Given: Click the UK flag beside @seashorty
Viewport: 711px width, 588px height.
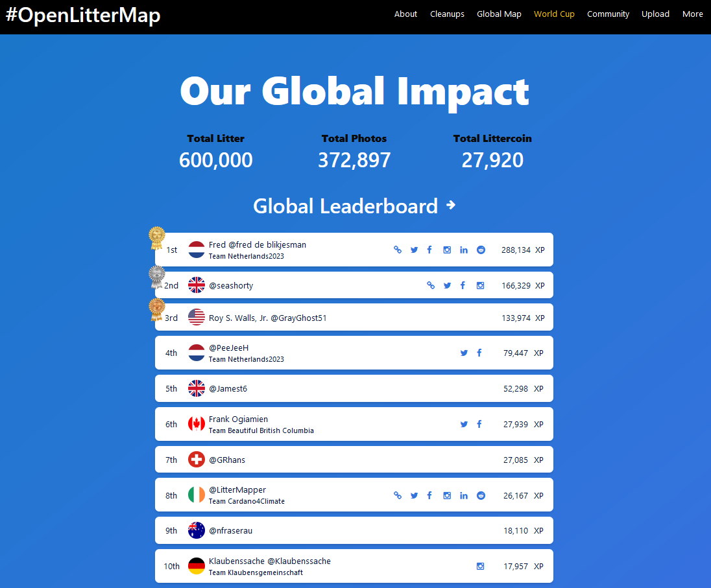Looking at the screenshot, I should coord(197,285).
